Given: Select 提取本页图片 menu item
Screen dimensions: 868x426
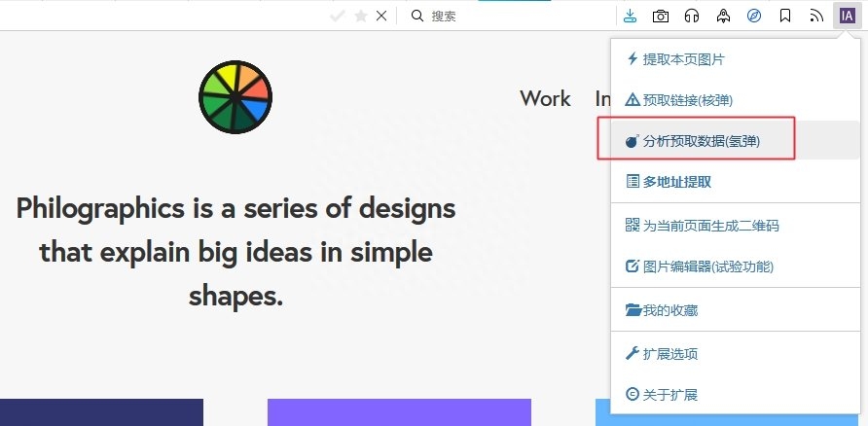Looking at the screenshot, I should click(x=735, y=59).
